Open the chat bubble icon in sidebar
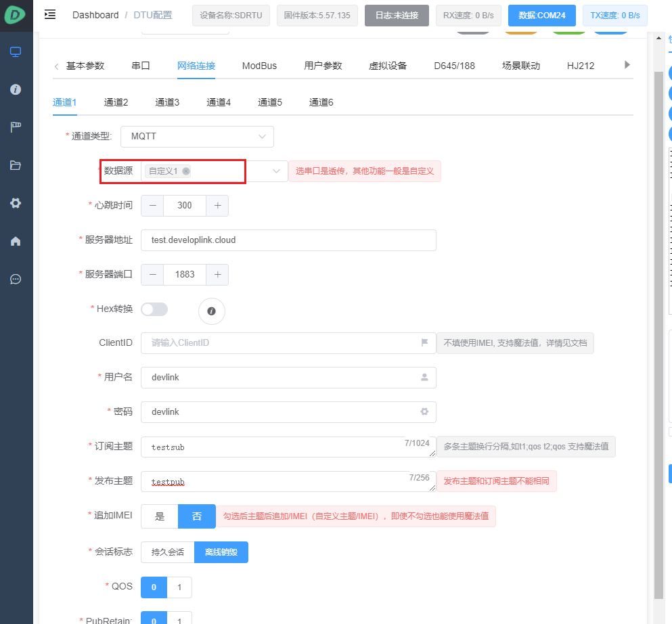Image resolution: width=672 pixels, height=624 pixels. pos(16,279)
